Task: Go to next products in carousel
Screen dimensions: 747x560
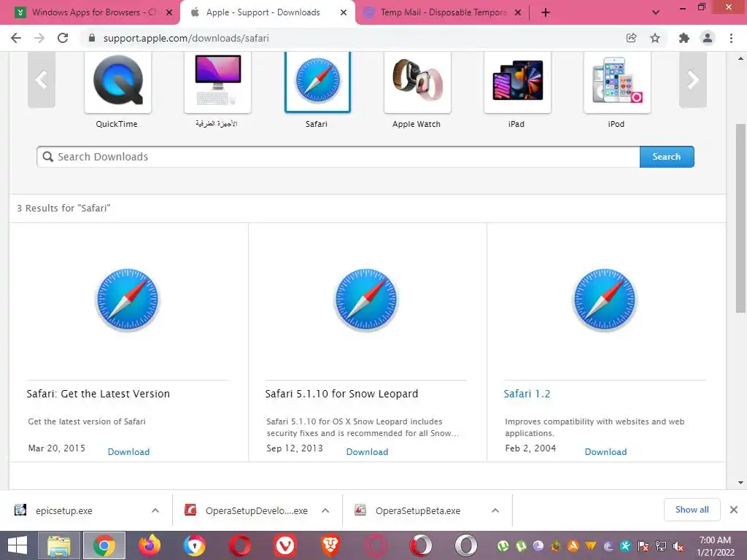Action: click(693, 79)
